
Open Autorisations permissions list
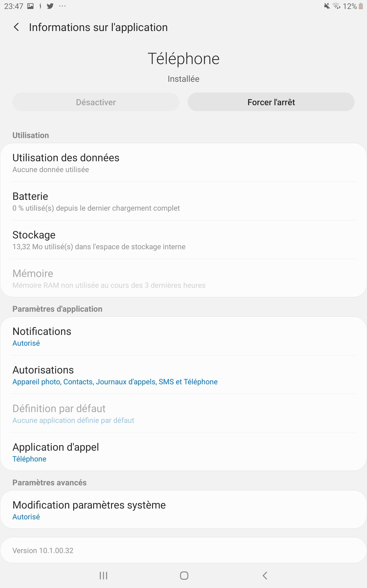point(183,375)
